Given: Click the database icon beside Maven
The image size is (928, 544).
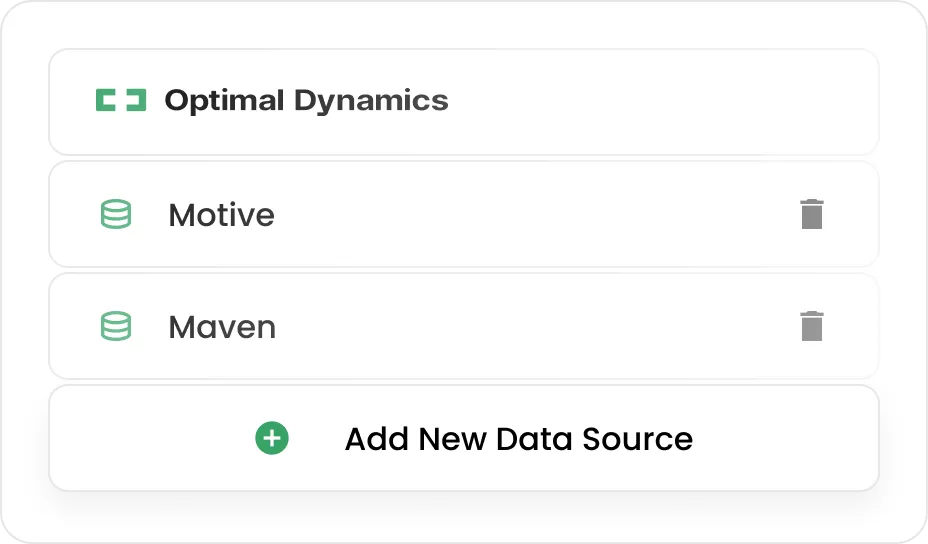Looking at the screenshot, I should [116, 326].
